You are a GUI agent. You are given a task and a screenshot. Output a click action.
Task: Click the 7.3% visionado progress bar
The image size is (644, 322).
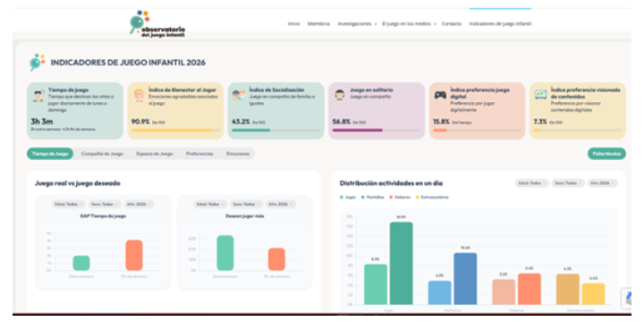tap(578, 131)
